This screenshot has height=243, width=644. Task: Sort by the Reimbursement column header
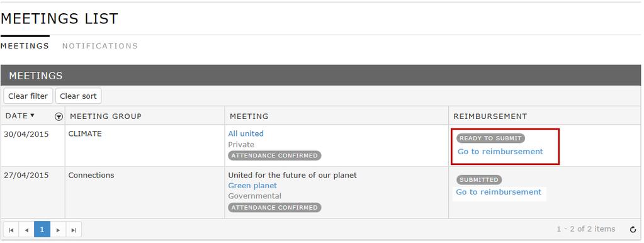[490, 116]
